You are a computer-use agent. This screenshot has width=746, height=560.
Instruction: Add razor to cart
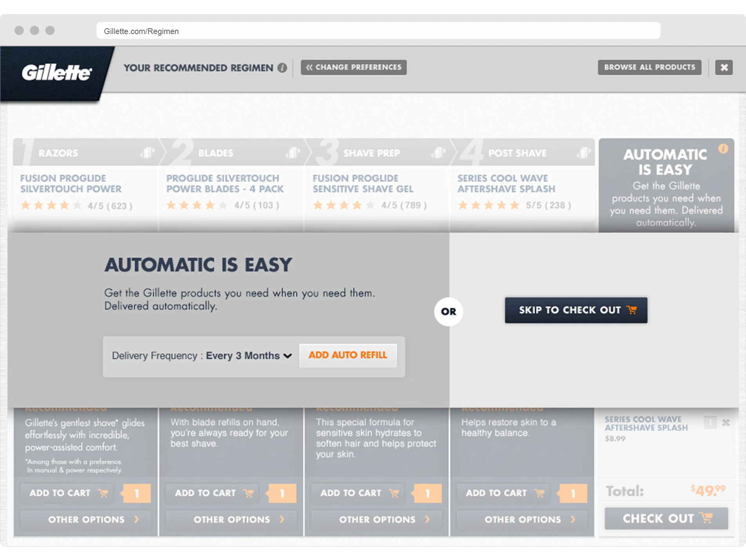[67, 493]
